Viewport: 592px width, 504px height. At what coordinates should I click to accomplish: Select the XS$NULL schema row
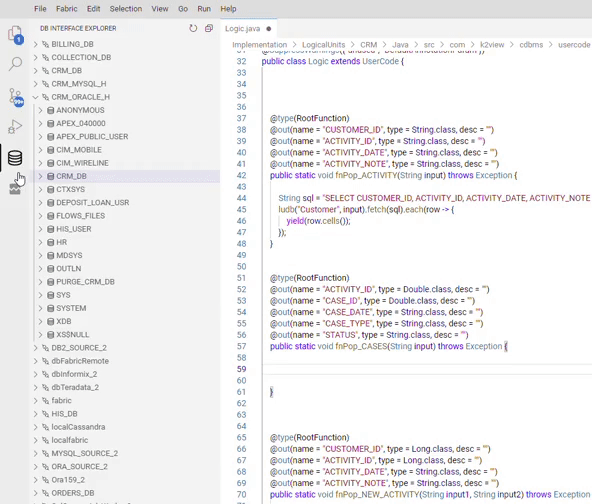coord(125,335)
